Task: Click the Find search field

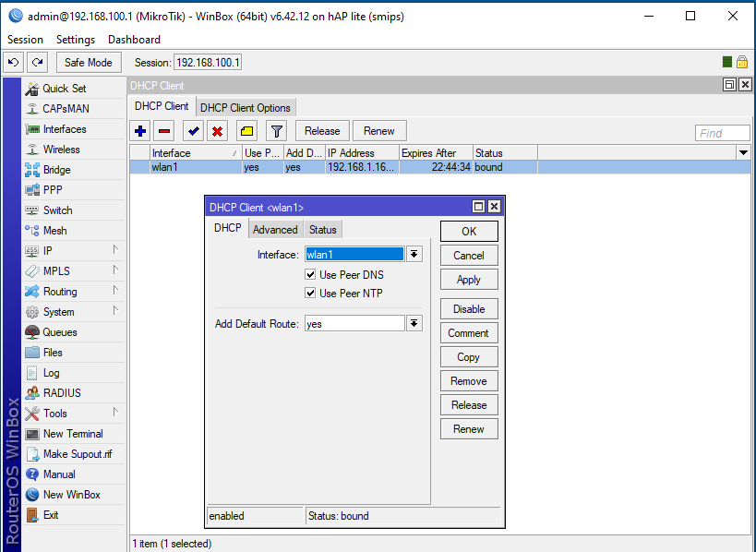Action: [722, 134]
